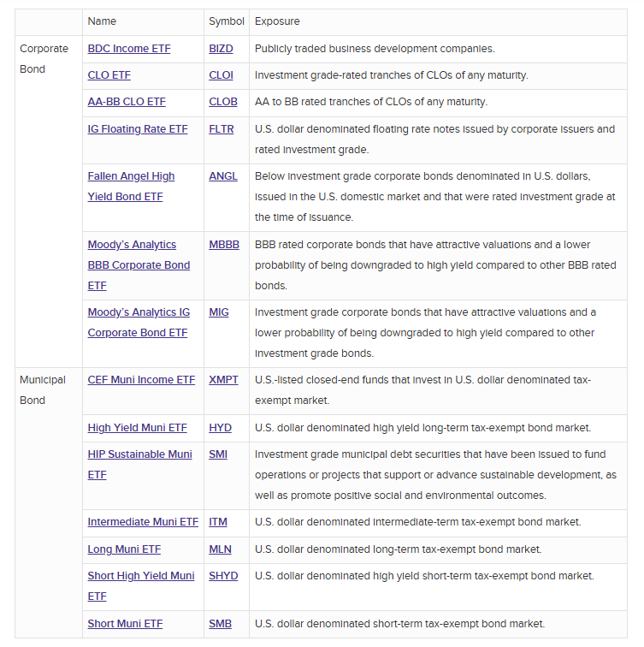Click the SMI sustainable development description
Image resolution: width=644 pixels, height=647 pixels.
pyautogui.click(x=435, y=475)
